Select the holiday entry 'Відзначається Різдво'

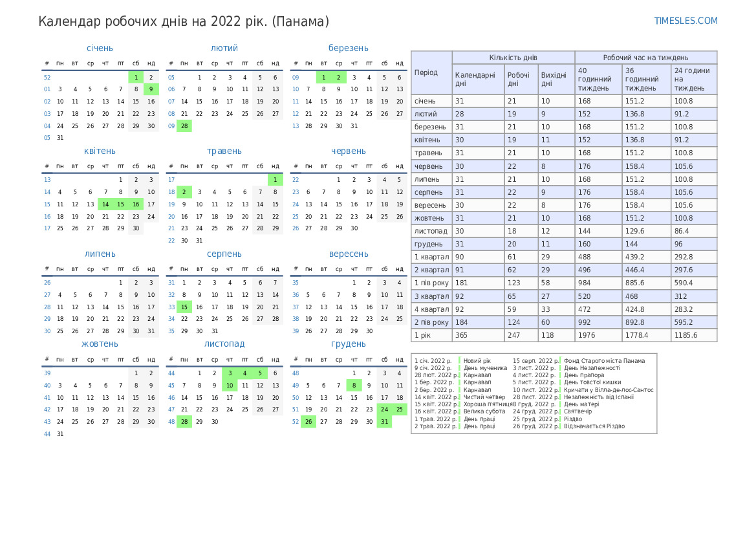(x=594, y=426)
